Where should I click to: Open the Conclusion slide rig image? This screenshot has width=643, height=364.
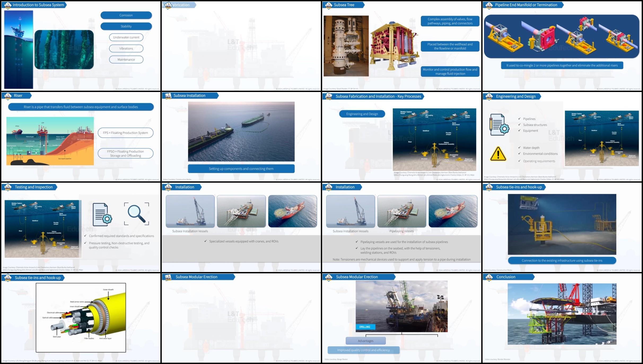[562, 314]
